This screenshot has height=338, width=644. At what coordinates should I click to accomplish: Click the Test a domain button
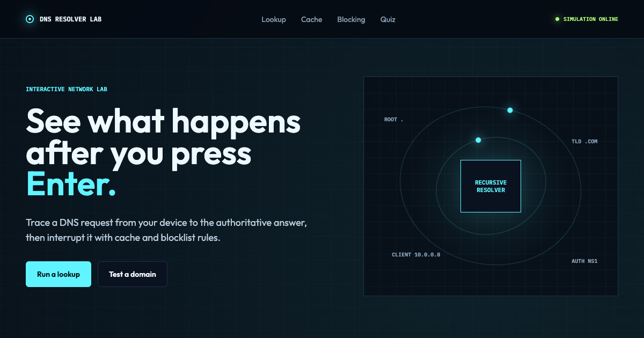point(133,274)
